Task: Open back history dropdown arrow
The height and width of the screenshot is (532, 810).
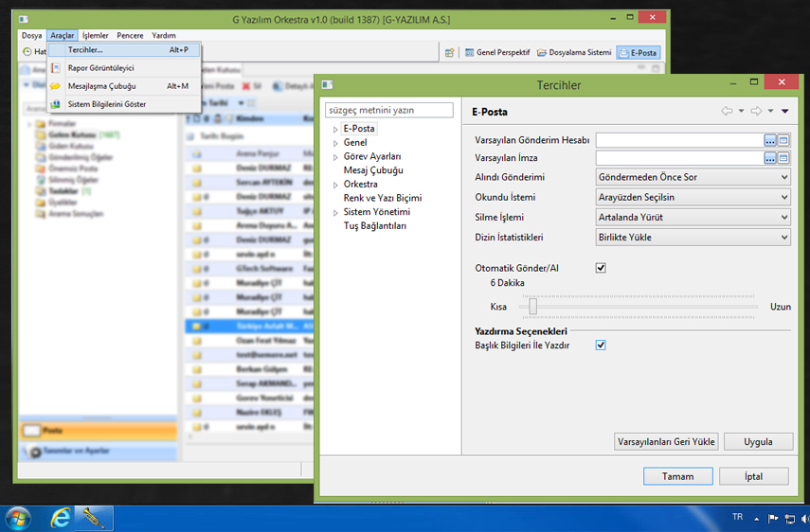Action: (741, 111)
